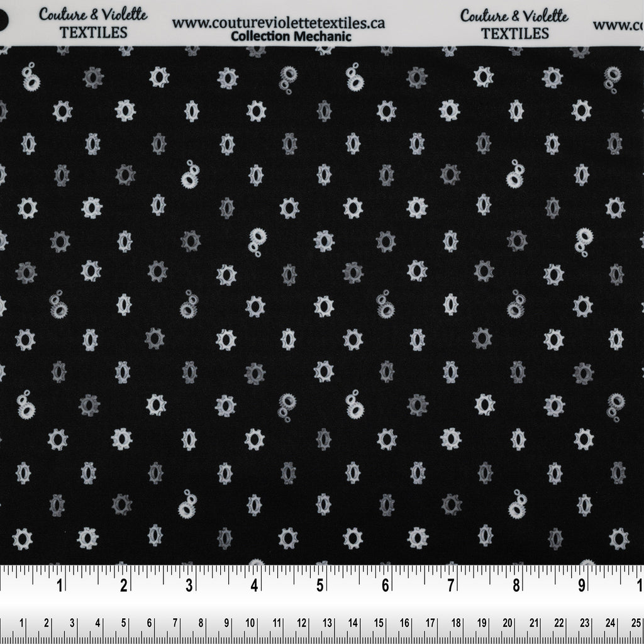Click the black circle in the top-left corner

point(3,21)
